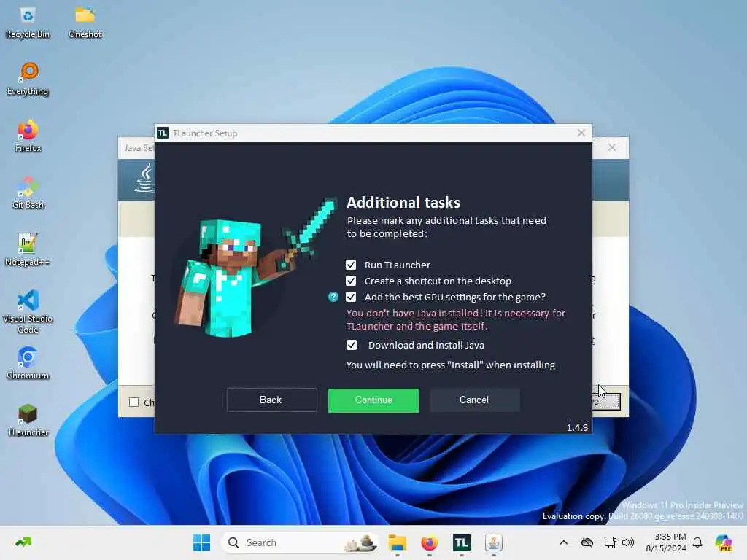
Task: Select the Oneshot folder on desktop
Action: (x=85, y=23)
